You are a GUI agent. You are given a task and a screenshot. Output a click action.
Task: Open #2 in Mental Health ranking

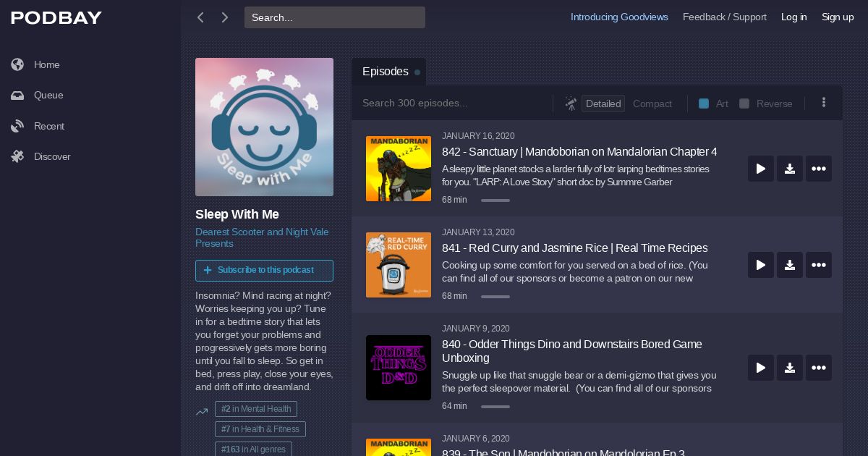click(x=256, y=409)
